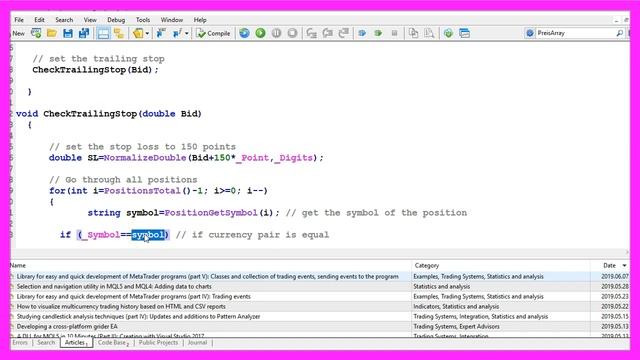Click the Step Out debugger icon
Image resolution: width=640 pixels, height=360 pixels.
[x=344, y=33]
